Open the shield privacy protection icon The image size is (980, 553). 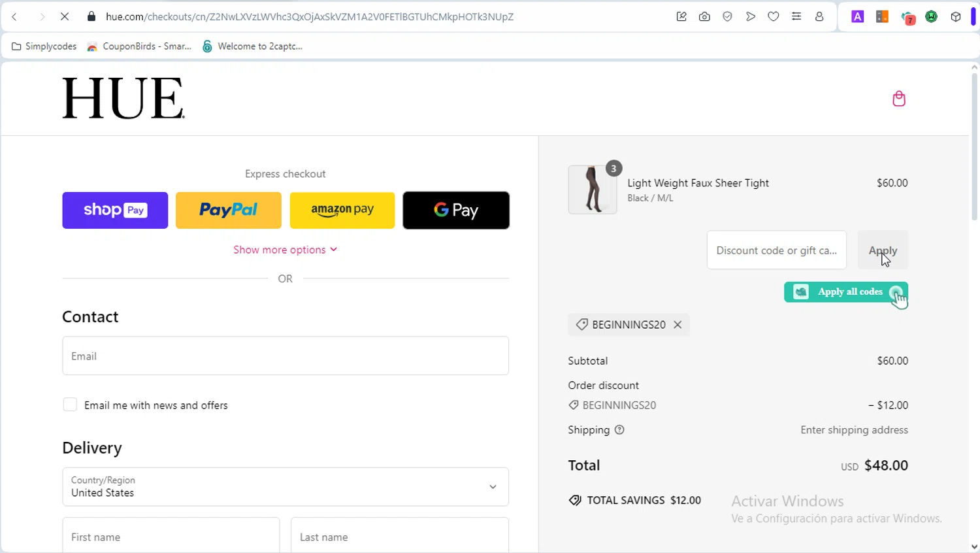click(727, 17)
